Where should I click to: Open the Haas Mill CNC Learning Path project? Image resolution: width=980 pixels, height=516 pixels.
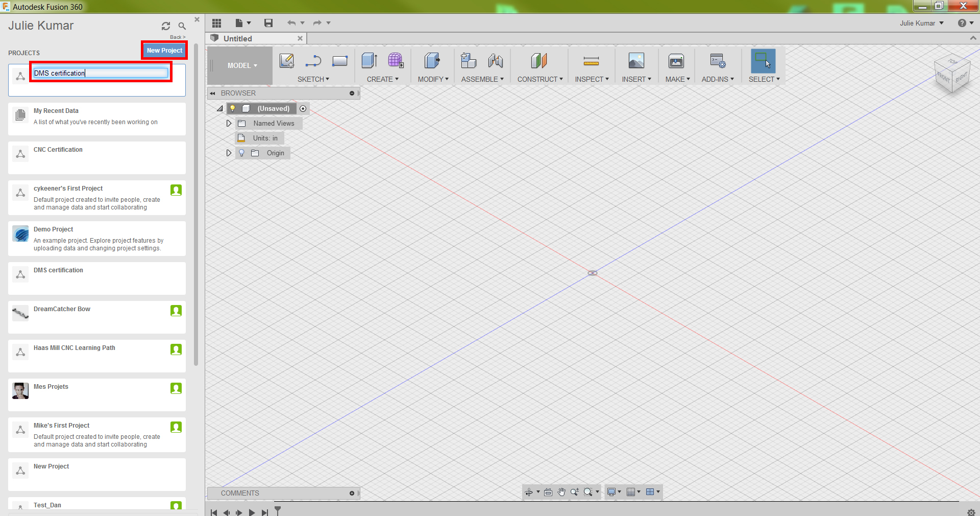point(97,356)
